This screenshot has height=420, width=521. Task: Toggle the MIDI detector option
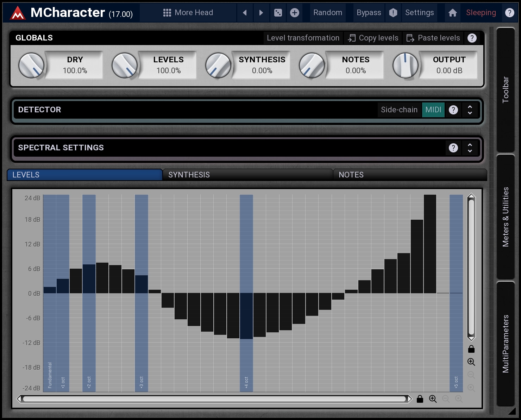(x=433, y=110)
